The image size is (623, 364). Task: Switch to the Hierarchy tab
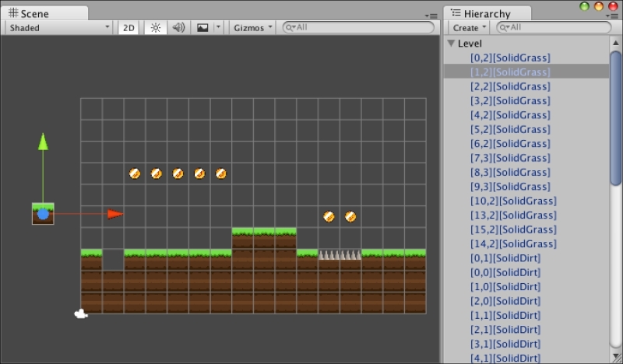tap(487, 13)
